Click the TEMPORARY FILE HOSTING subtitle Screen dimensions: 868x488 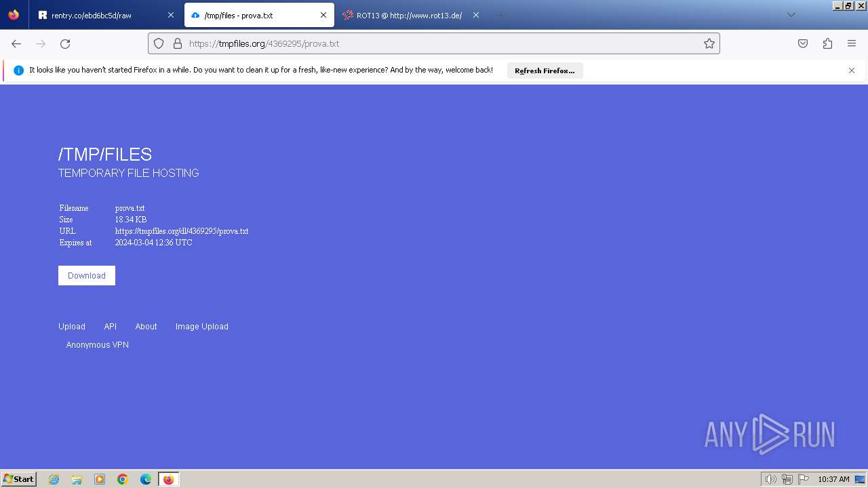pyautogui.click(x=129, y=174)
